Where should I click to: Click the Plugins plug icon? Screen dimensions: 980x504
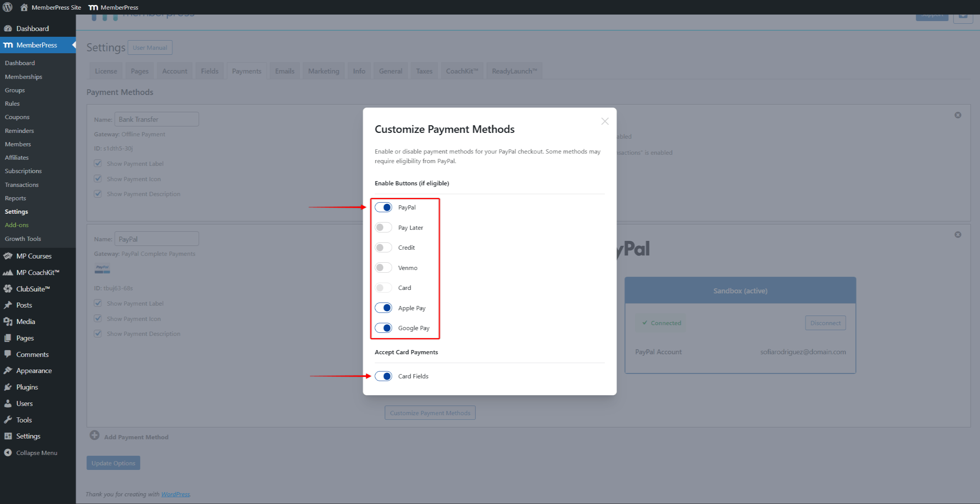(x=8, y=387)
